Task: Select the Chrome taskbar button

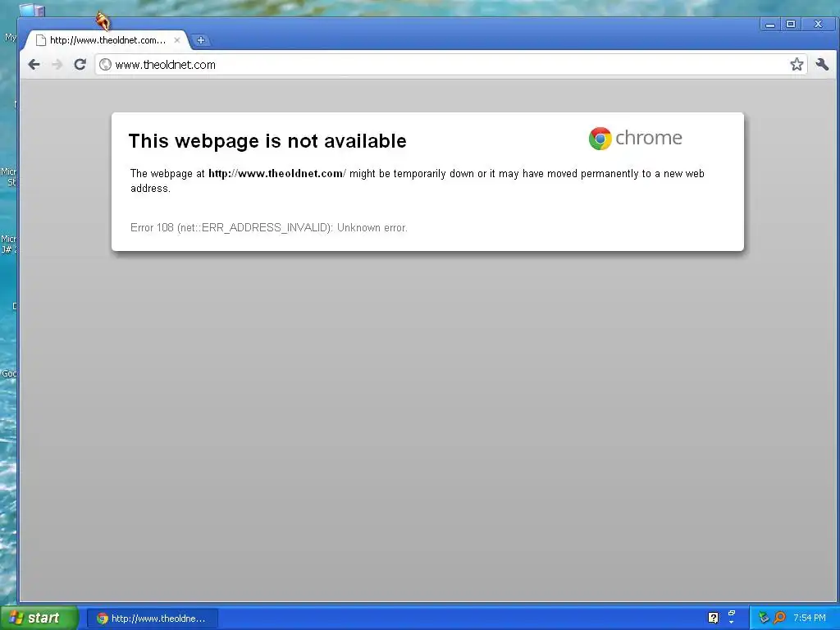Action: (x=152, y=619)
